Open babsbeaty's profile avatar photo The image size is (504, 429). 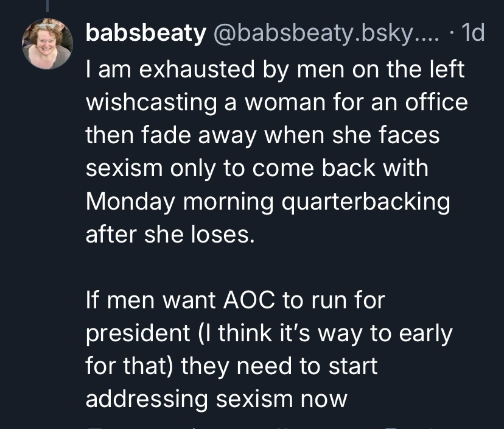47,43
